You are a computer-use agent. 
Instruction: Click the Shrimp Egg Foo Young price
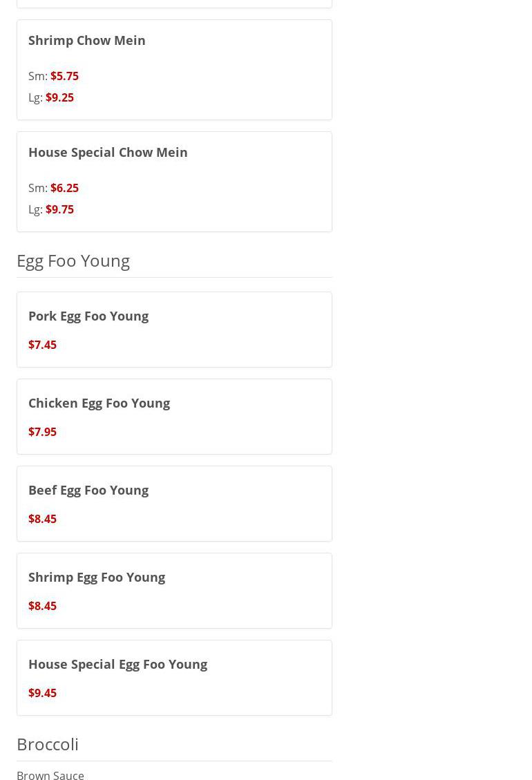tap(42, 606)
